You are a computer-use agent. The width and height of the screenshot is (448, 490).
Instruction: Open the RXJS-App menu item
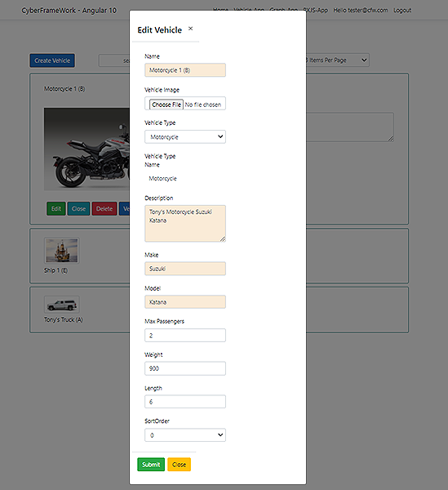pos(315,11)
